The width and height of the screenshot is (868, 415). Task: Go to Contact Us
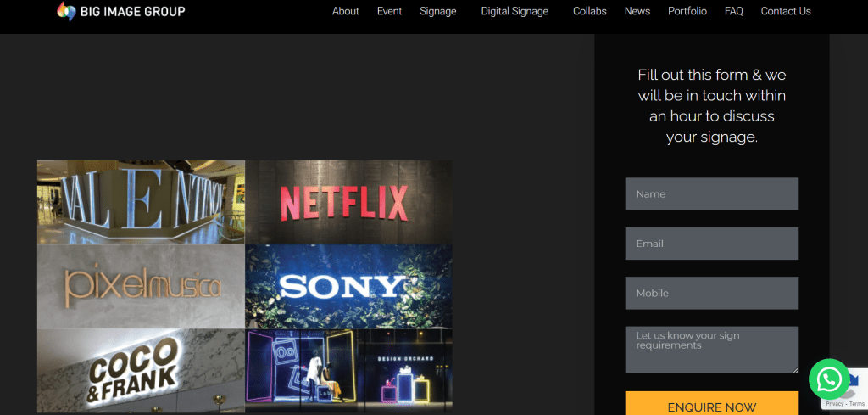(x=786, y=11)
